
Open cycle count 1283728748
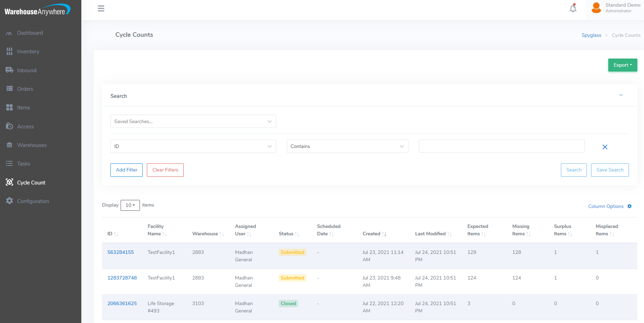[x=122, y=278]
